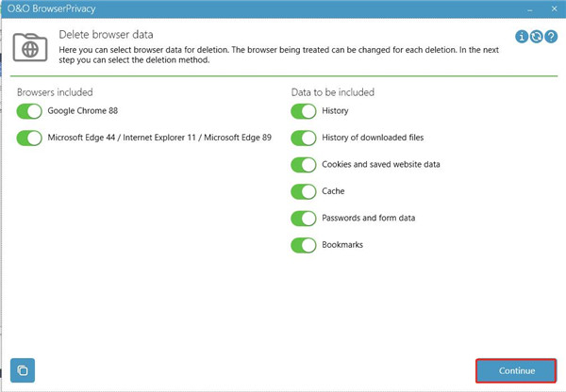
Task: Click the browser folder globe icon
Action: coord(30,47)
